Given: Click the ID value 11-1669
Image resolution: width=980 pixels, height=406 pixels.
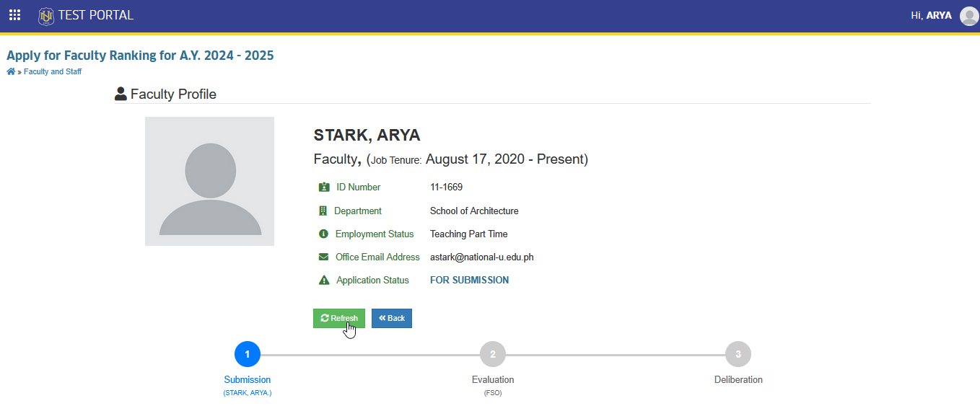Looking at the screenshot, I should point(446,187).
